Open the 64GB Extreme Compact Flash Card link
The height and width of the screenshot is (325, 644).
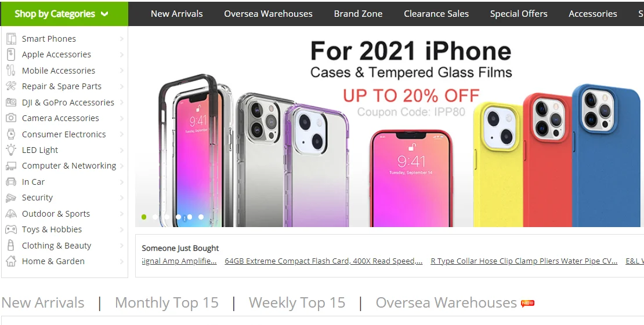click(324, 261)
